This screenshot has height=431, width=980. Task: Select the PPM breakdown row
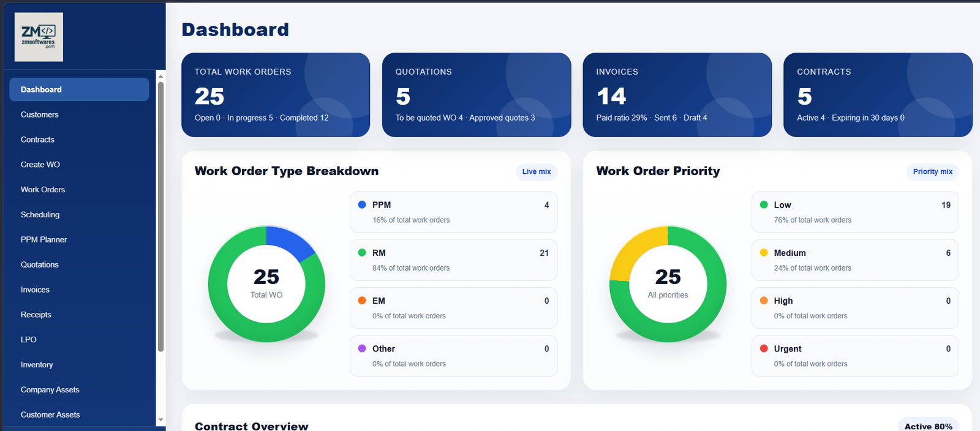(x=454, y=212)
